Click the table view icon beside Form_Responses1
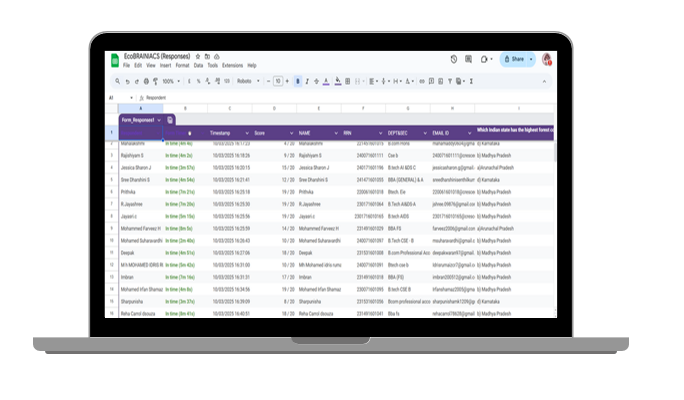This screenshot has height=400, width=684. pos(170,119)
